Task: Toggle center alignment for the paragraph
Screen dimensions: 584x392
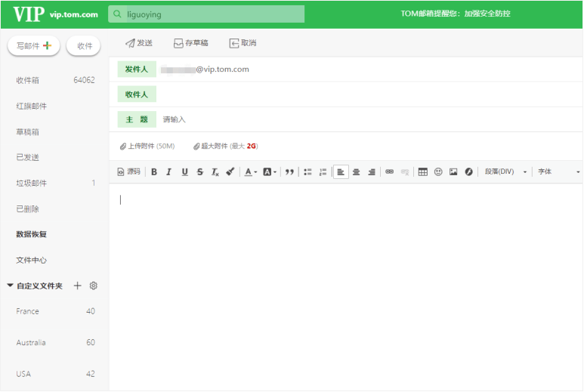Action: click(x=357, y=172)
